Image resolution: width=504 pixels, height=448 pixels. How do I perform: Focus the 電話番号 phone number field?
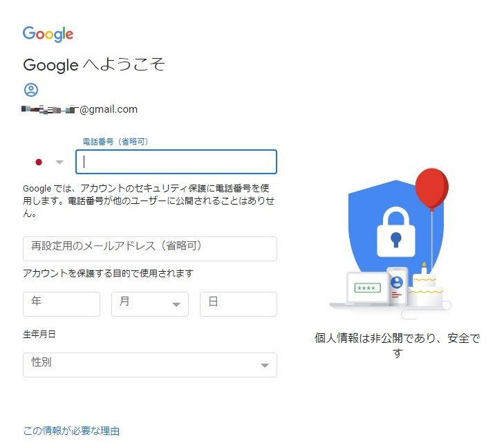pos(176,162)
